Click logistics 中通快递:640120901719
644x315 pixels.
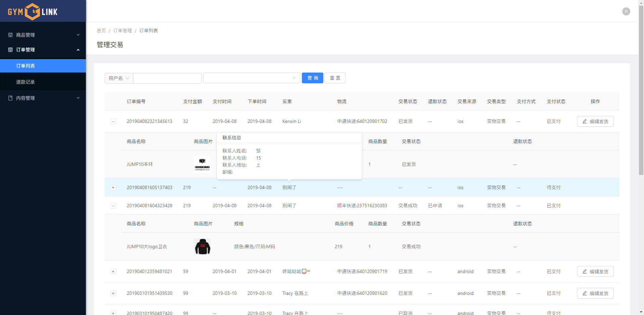click(362, 271)
